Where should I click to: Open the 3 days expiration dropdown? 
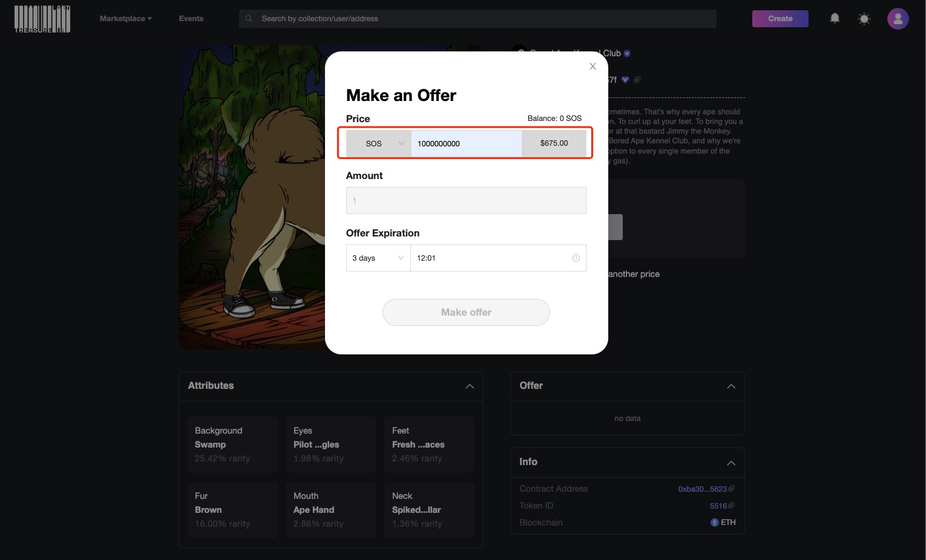click(378, 258)
